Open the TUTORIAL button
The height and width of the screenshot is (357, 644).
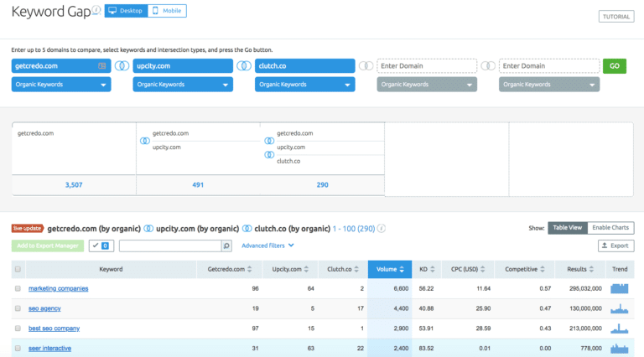[616, 17]
